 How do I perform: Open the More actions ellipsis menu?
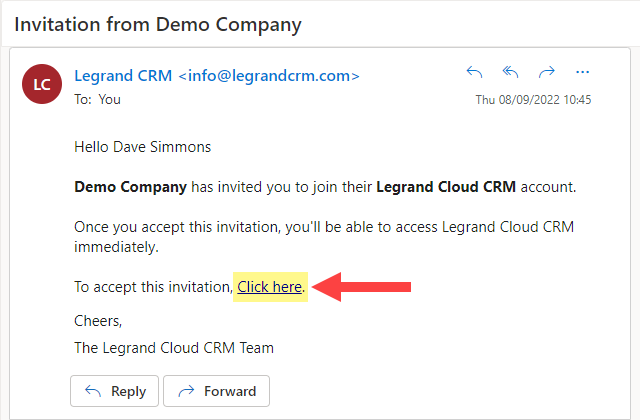tap(582, 72)
